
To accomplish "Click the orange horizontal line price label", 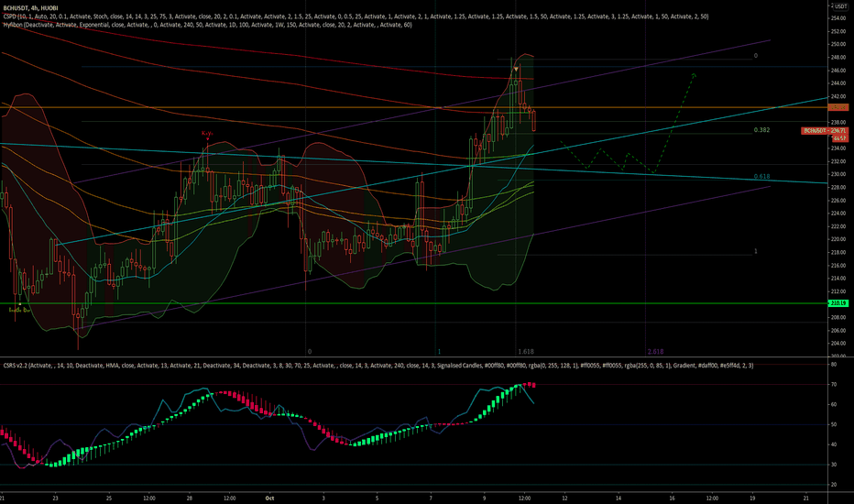I will 838,107.
